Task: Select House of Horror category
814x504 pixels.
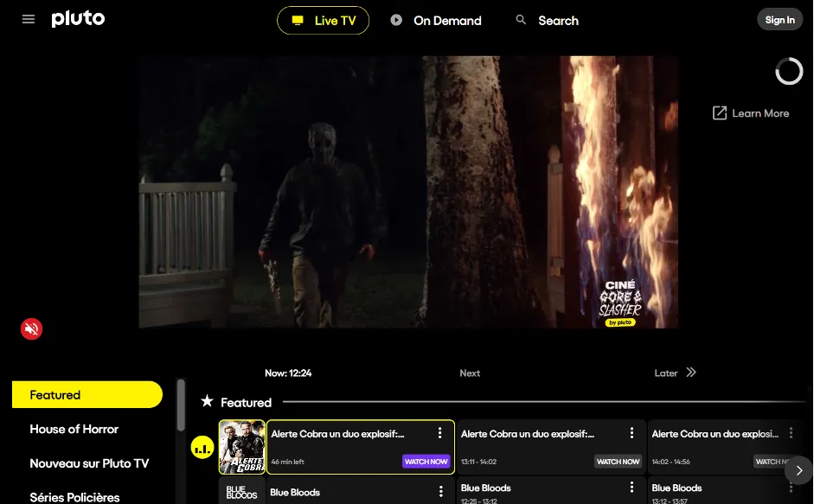Action: click(74, 430)
